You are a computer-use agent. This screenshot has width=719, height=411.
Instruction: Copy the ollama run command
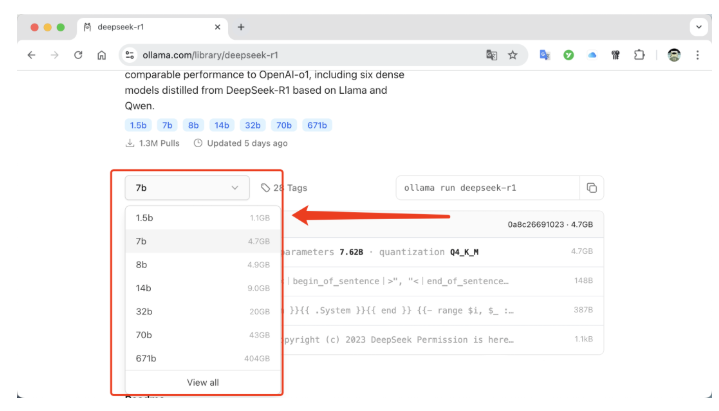pyautogui.click(x=592, y=188)
